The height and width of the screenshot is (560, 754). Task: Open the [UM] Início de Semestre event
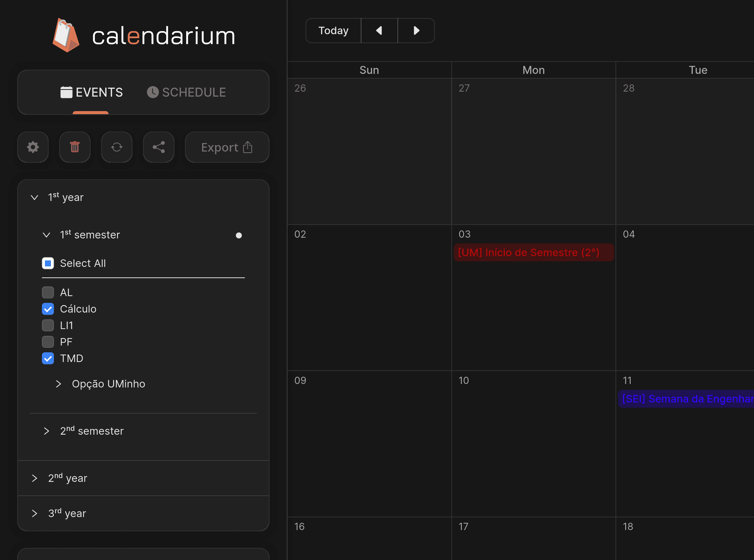point(534,253)
